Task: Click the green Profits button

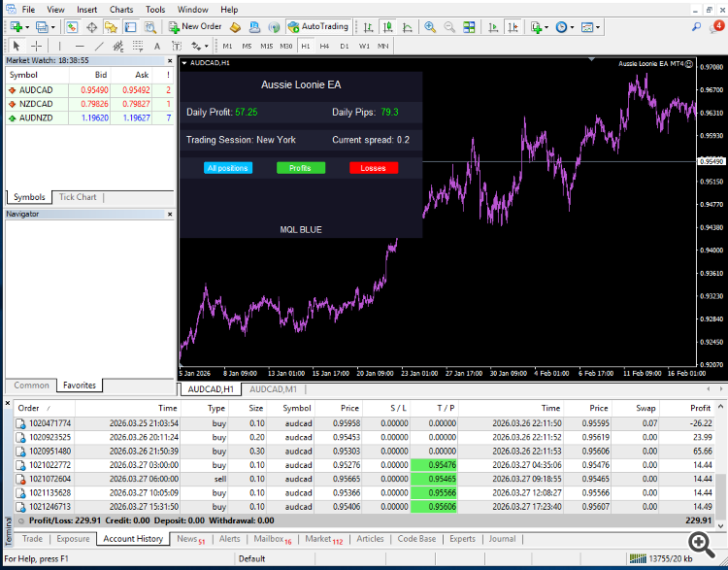Action: click(300, 168)
